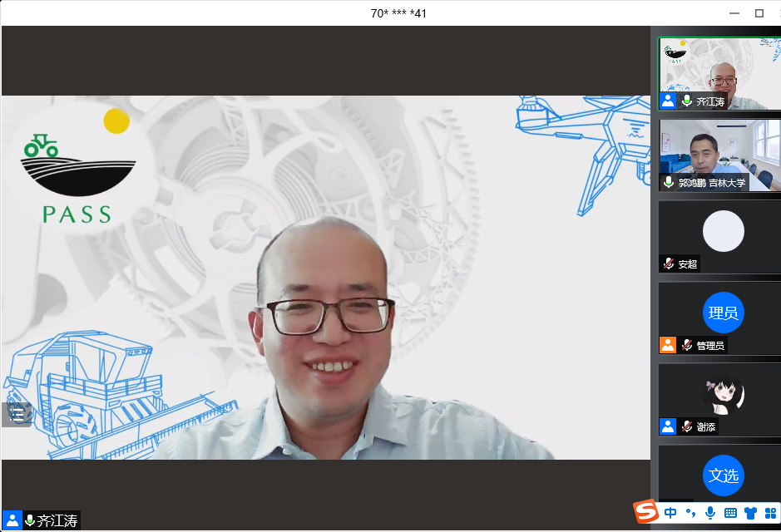
Task: Open the skin (shirt) menu in input toolbar
Action: click(x=750, y=513)
